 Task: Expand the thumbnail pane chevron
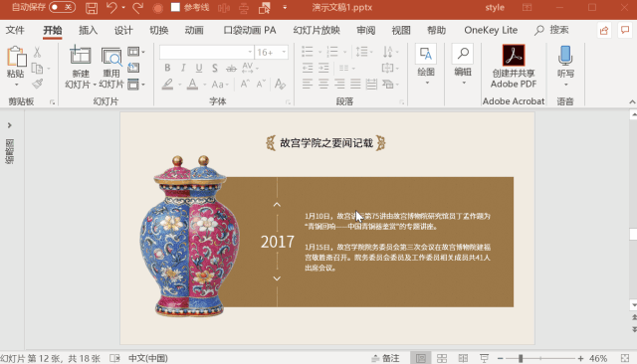[x=9, y=125]
